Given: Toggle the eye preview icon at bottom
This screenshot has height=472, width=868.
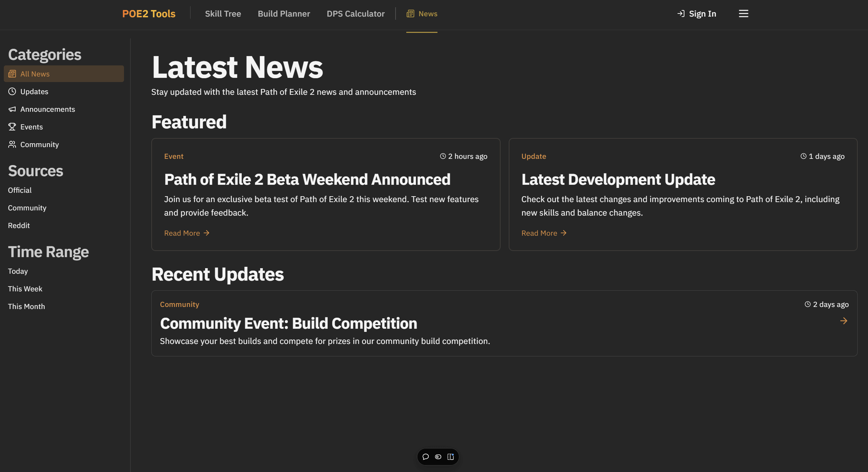Looking at the screenshot, I should click(x=438, y=457).
